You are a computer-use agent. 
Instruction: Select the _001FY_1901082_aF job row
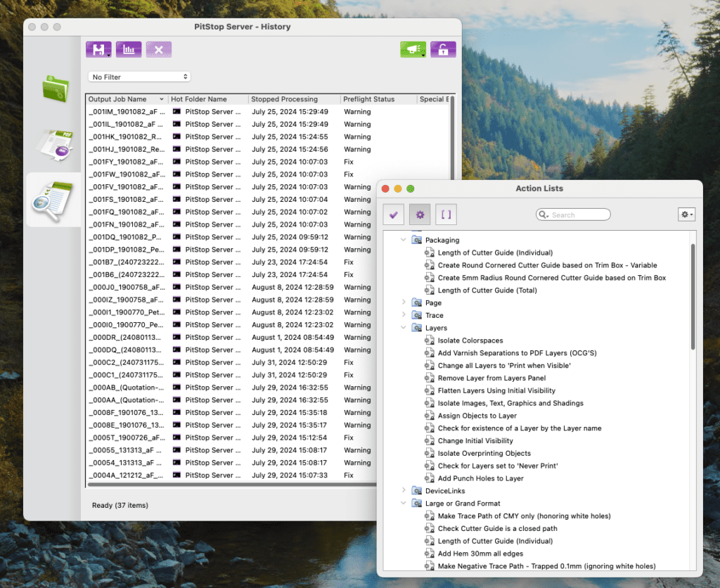click(x=268, y=162)
